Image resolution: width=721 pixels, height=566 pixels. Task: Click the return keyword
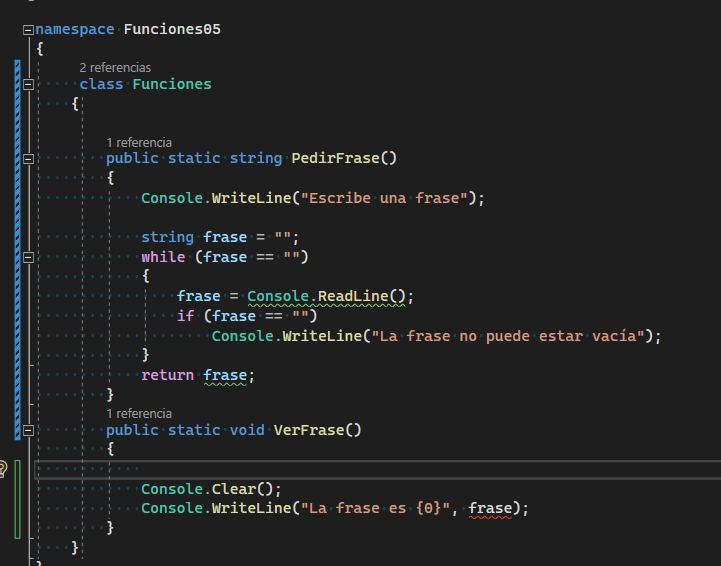pyautogui.click(x=167, y=375)
